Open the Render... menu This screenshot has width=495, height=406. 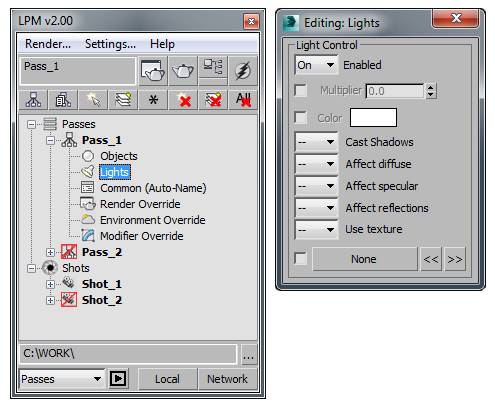(48, 44)
